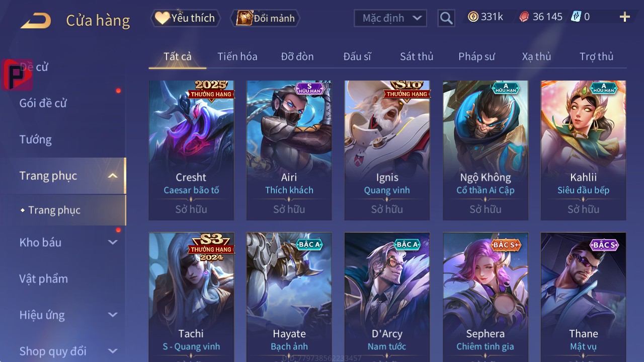Expand the Hiệu ứng sidebar section

[x=113, y=315]
